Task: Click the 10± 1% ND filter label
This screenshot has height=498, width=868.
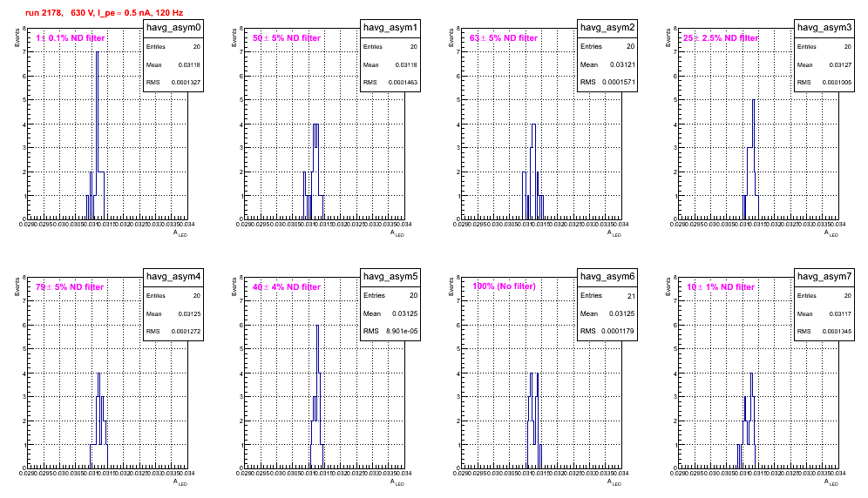Action: tap(721, 287)
